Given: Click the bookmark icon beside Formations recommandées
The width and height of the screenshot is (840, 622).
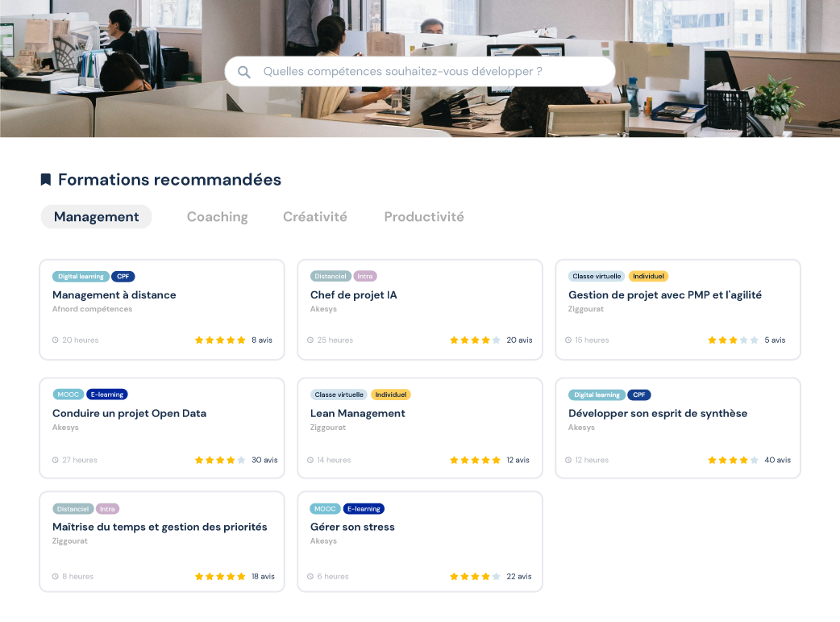Looking at the screenshot, I should pyautogui.click(x=46, y=180).
